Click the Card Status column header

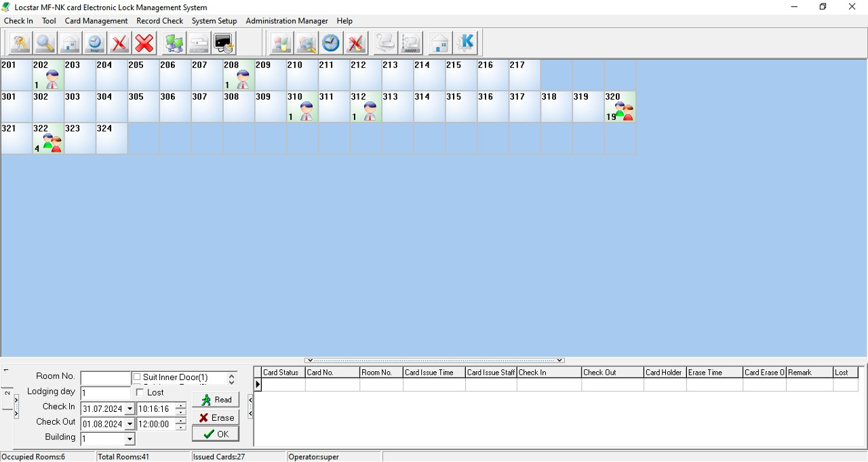tap(283, 373)
